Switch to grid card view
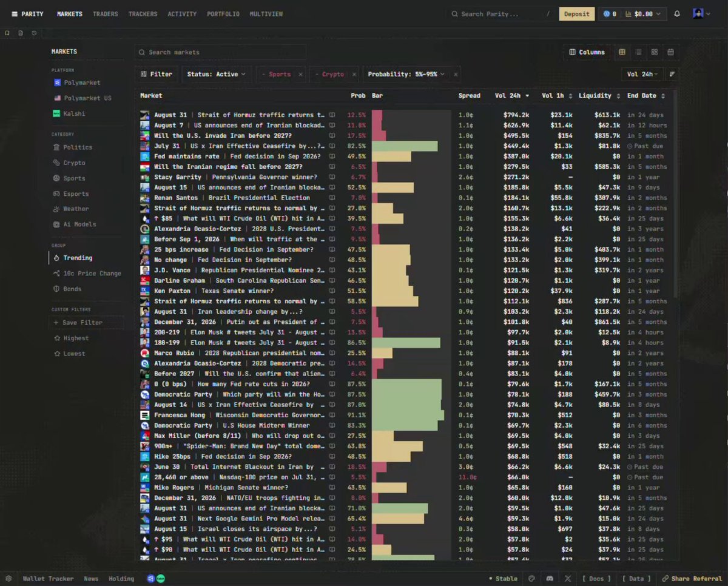 (655, 52)
